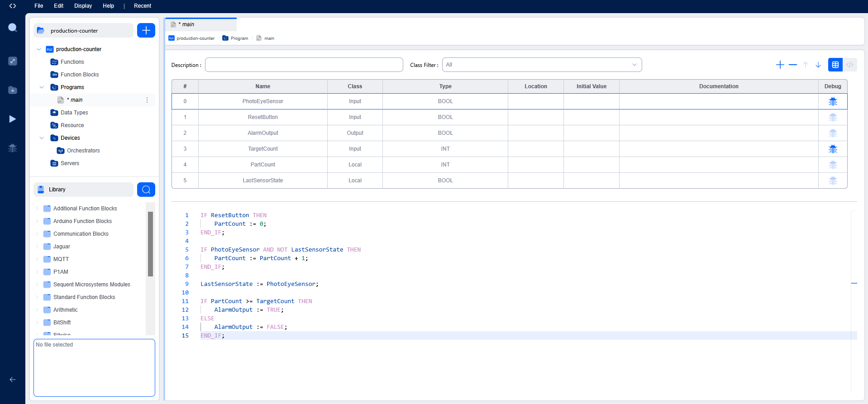This screenshot has height=404, width=868.
Task: Click the play/run icon in sidebar
Action: point(13,119)
